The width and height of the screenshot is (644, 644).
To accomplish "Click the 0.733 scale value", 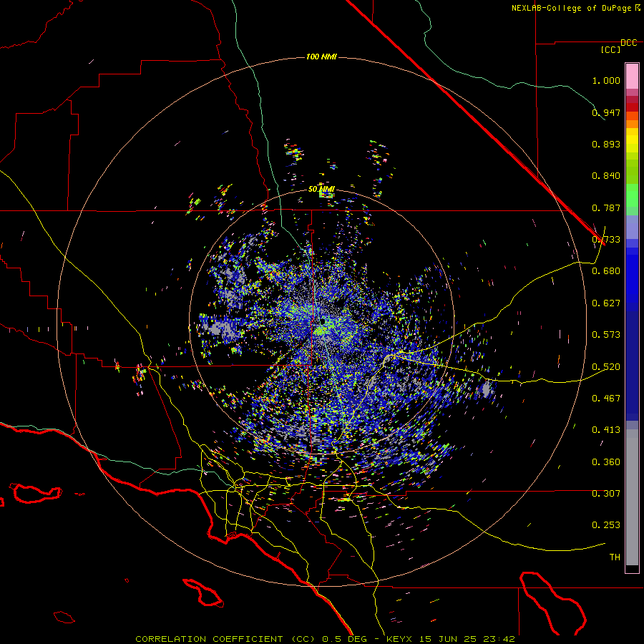I will coord(606,240).
